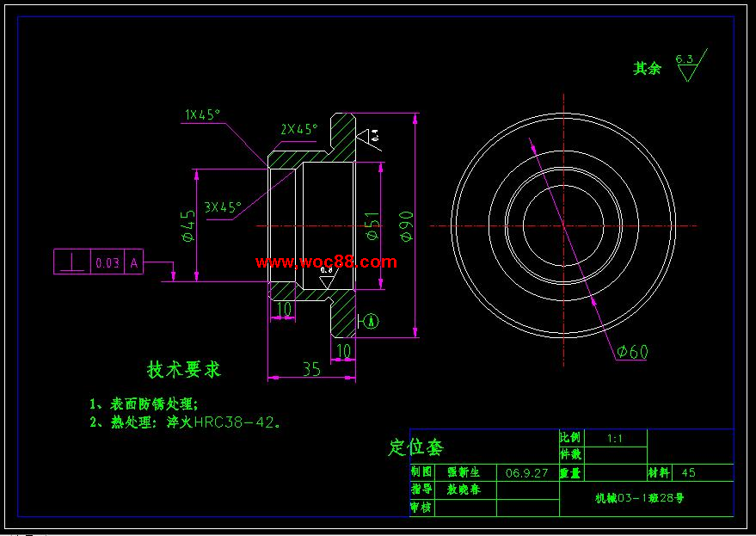Select the circled datum A marker on flange
The width and height of the screenshot is (756, 536).
tap(372, 321)
